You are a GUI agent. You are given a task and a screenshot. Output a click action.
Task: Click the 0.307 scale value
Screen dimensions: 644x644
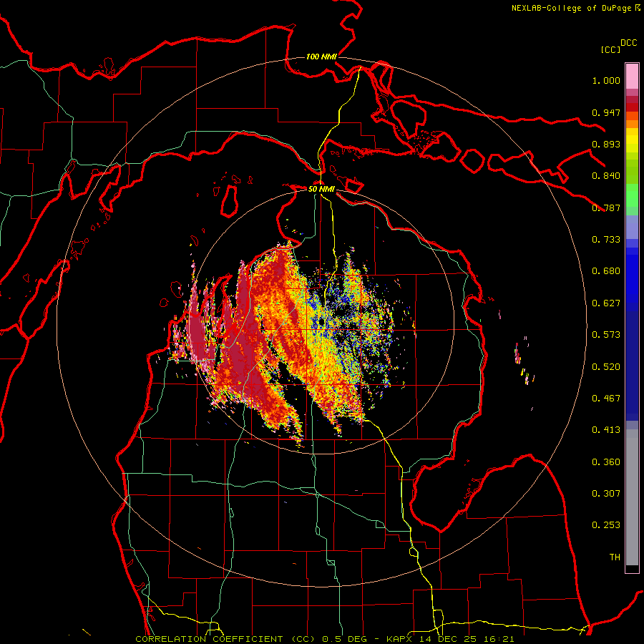pyautogui.click(x=606, y=494)
